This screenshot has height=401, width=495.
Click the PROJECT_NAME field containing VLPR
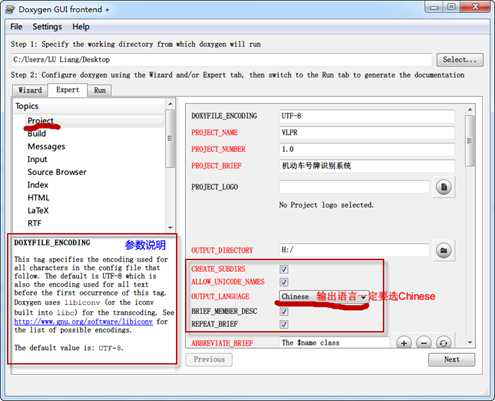point(367,133)
